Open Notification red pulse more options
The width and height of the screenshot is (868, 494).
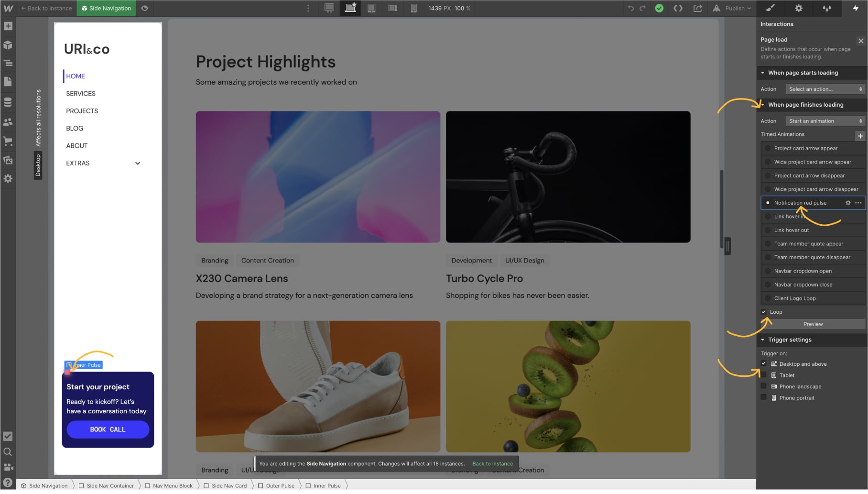tap(858, 203)
